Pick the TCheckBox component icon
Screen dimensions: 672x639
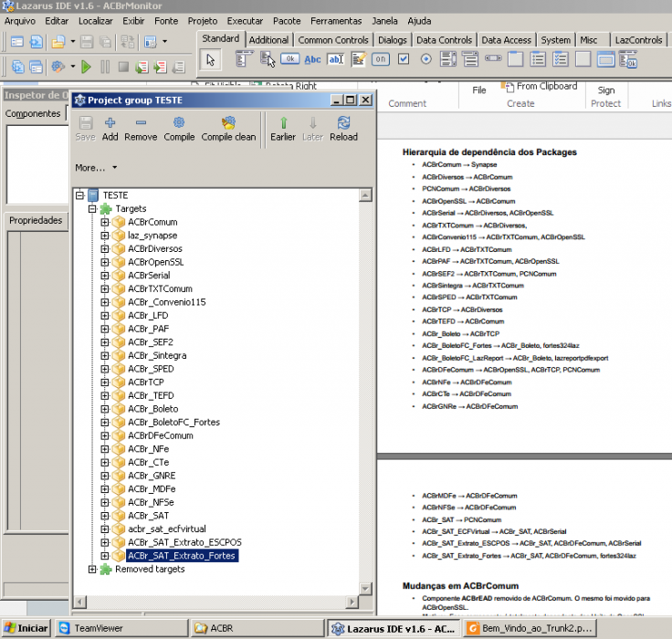(x=404, y=58)
